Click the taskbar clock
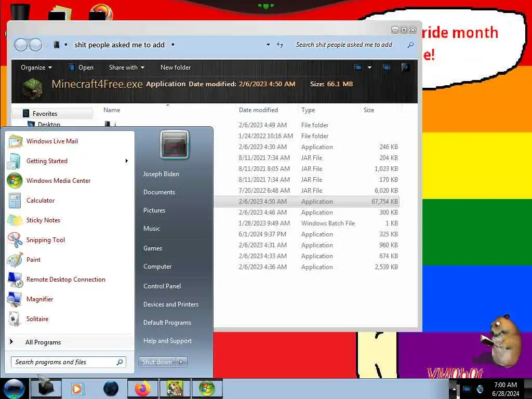532x399 pixels. [x=506, y=389]
